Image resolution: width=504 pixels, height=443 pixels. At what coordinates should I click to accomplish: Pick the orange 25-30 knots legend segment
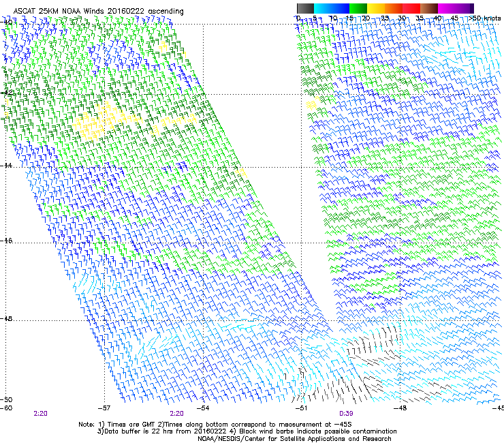(394, 8)
